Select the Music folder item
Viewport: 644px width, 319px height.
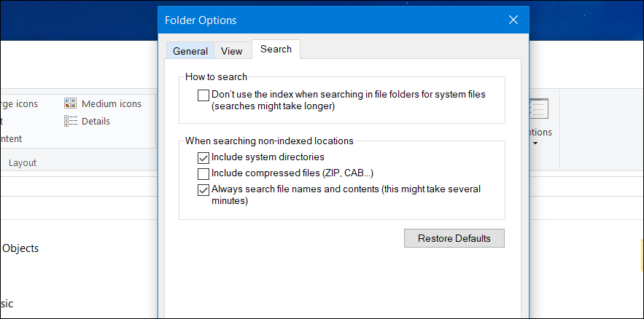tap(7, 303)
